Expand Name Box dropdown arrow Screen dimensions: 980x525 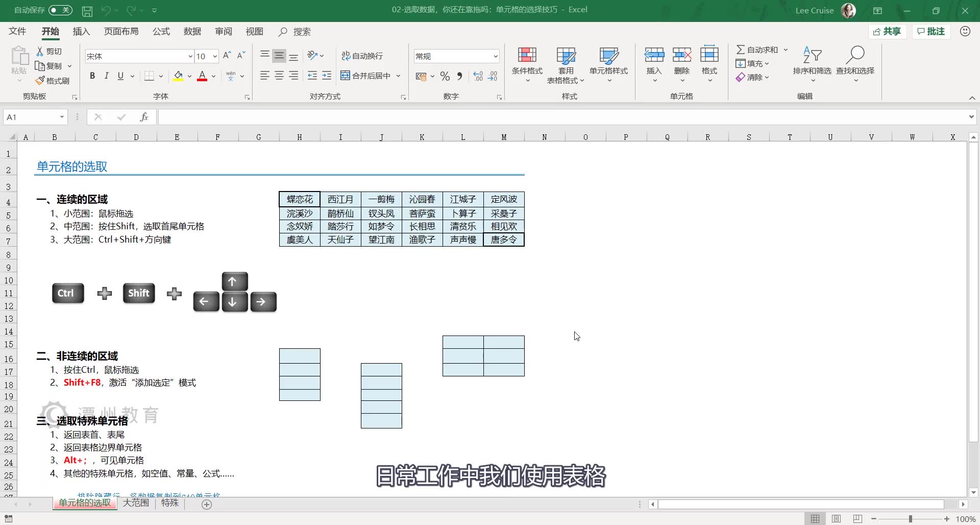pos(62,117)
